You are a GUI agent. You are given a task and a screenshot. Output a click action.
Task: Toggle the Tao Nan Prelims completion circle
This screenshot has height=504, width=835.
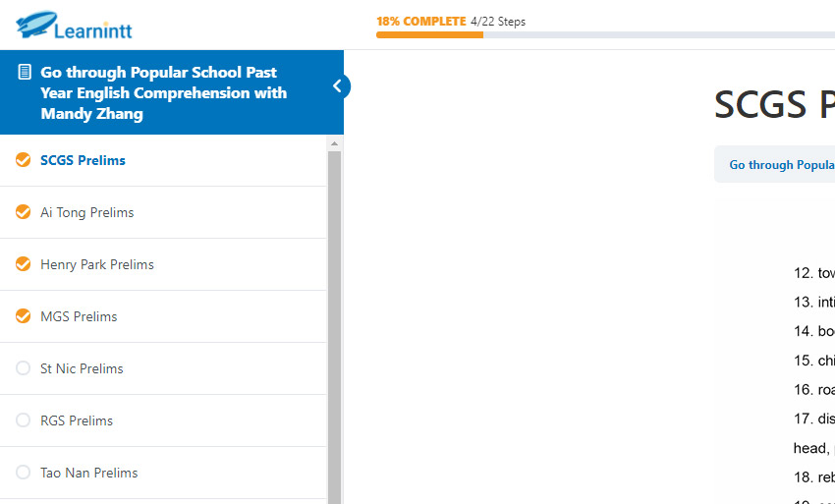(x=23, y=473)
